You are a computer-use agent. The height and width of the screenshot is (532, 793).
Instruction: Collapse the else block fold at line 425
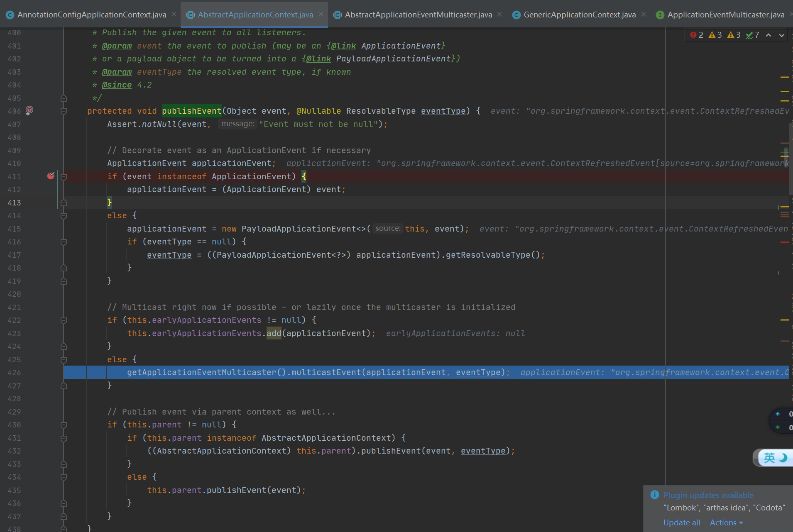pyautogui.click(x=64, y=360)
